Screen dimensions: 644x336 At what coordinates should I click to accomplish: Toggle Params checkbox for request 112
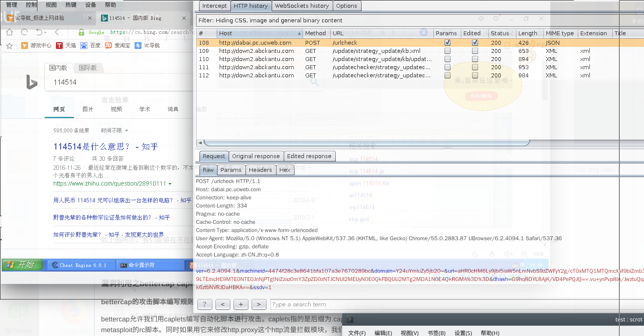(x=448, y=75)
